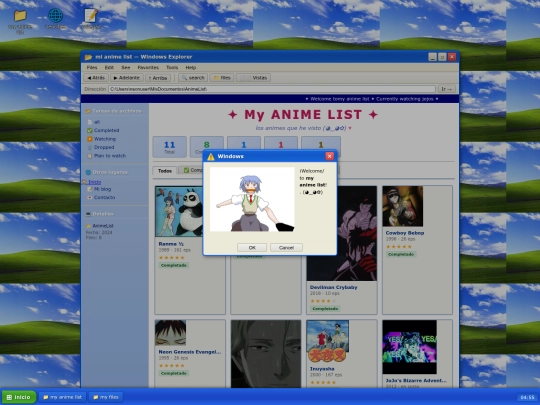Screen dimensions: 540x405
Task: Open the folder desktop icon
Action: tap(20, 16)
